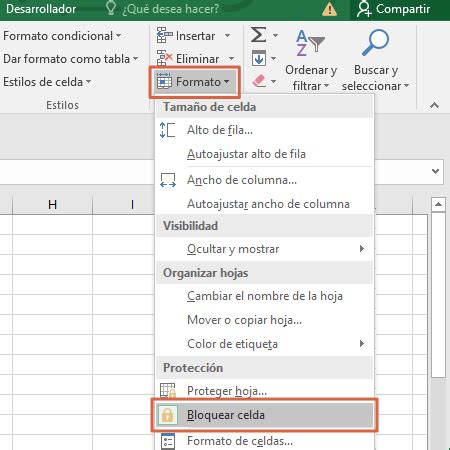Open the Estilos de celda dropdown
This screenshot has height=450, width=450.
point(47,82)
